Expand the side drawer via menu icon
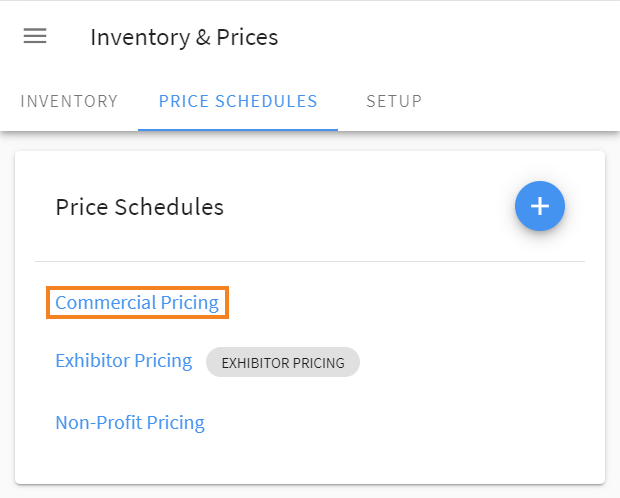This screenshot has height=498, width=620. (35, 36)
